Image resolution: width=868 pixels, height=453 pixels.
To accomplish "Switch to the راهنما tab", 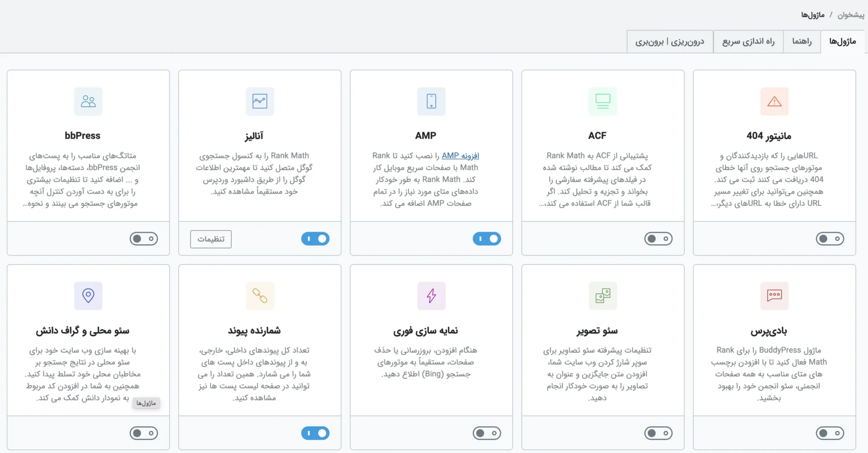I will (802, 41).
